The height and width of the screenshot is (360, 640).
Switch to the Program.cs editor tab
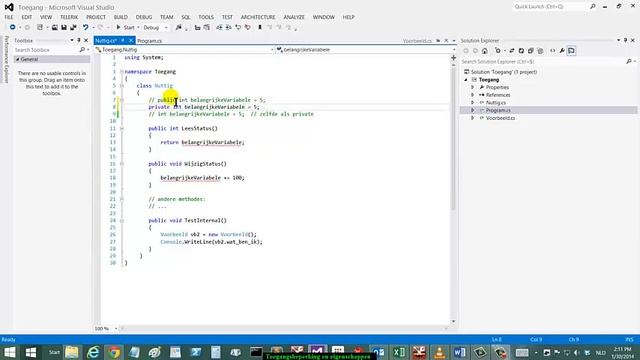pyautogui.click(x=149, y=41)
